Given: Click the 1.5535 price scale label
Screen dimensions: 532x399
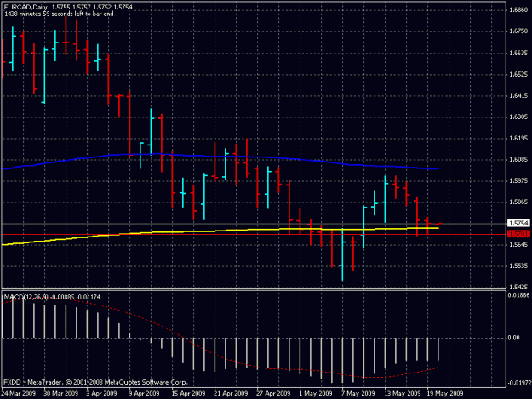Looking at the screenshot, I should coord(518,265).
